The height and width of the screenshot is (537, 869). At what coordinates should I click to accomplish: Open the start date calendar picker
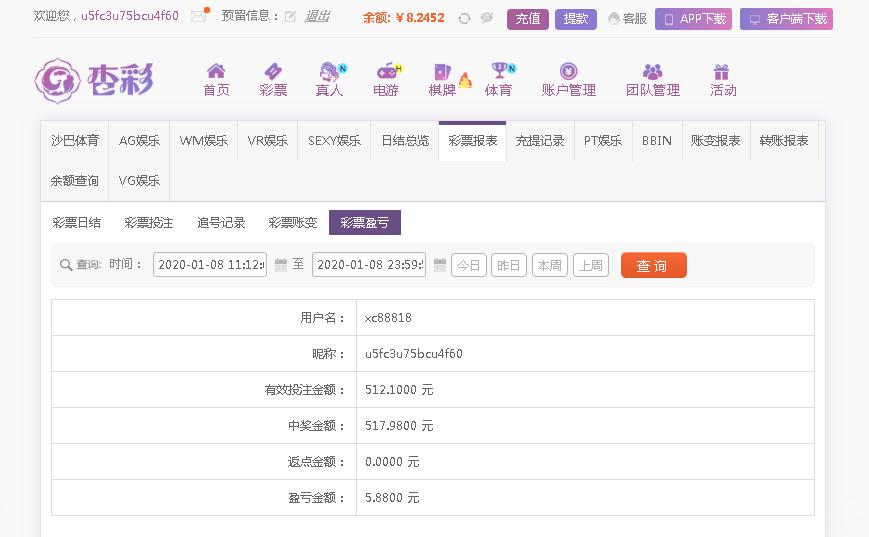click(x=281, y=265)
